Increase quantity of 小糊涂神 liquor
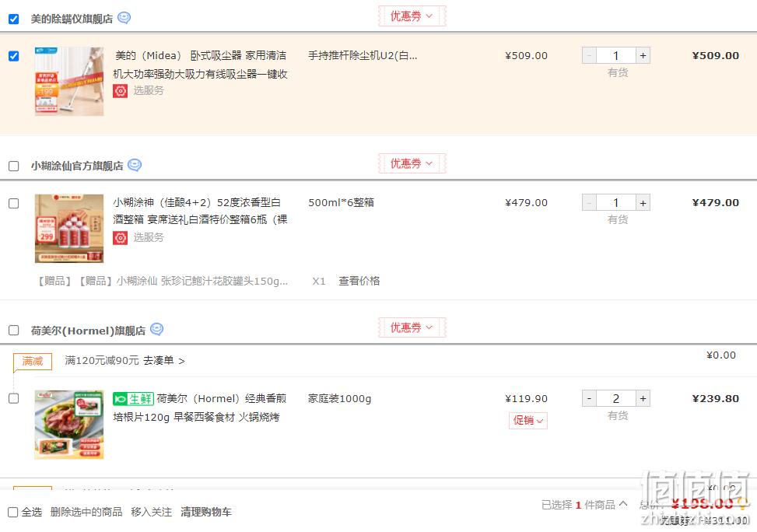The width and height of the screenshot is (757, 532). click(643, 203)
